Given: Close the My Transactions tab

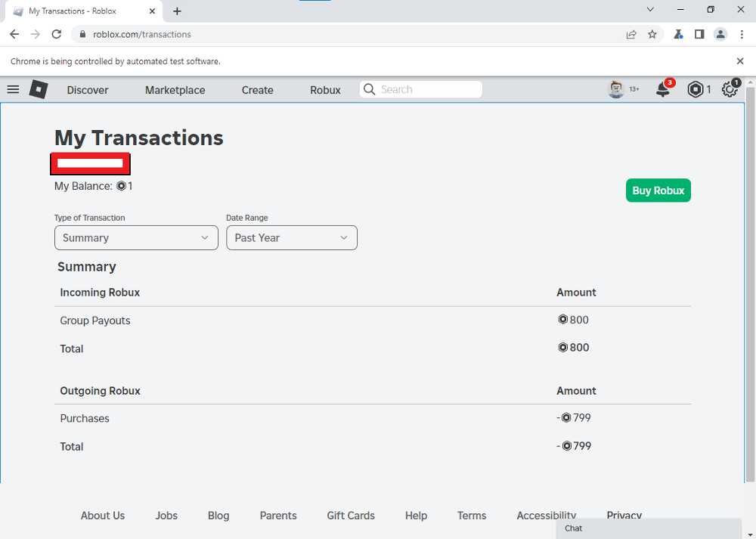Looking at the screenshot, I should pos(153,11).
